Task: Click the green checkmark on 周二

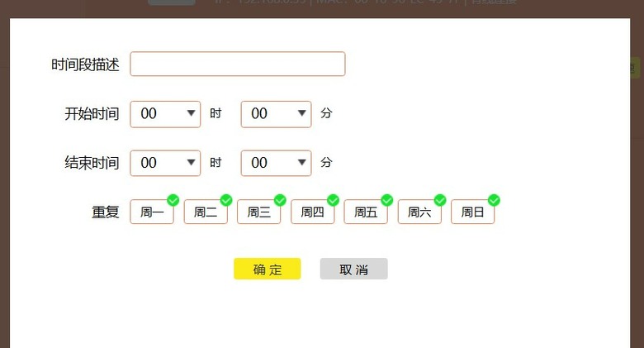Action: 226,200
